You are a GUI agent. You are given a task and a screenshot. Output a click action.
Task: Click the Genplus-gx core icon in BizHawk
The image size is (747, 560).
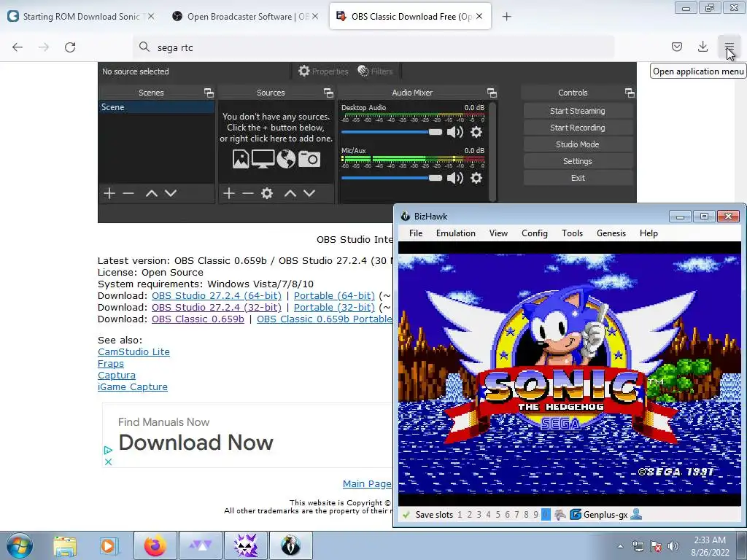(576, 514)
